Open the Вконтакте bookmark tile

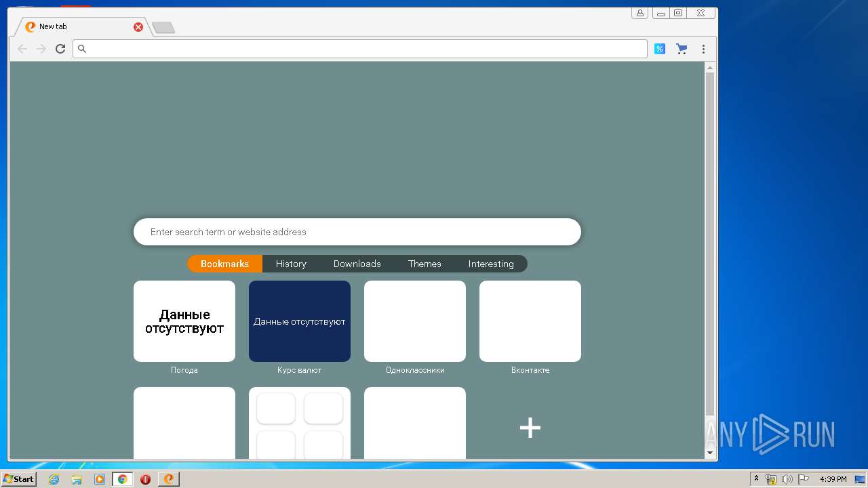click(x=530, y=321)
